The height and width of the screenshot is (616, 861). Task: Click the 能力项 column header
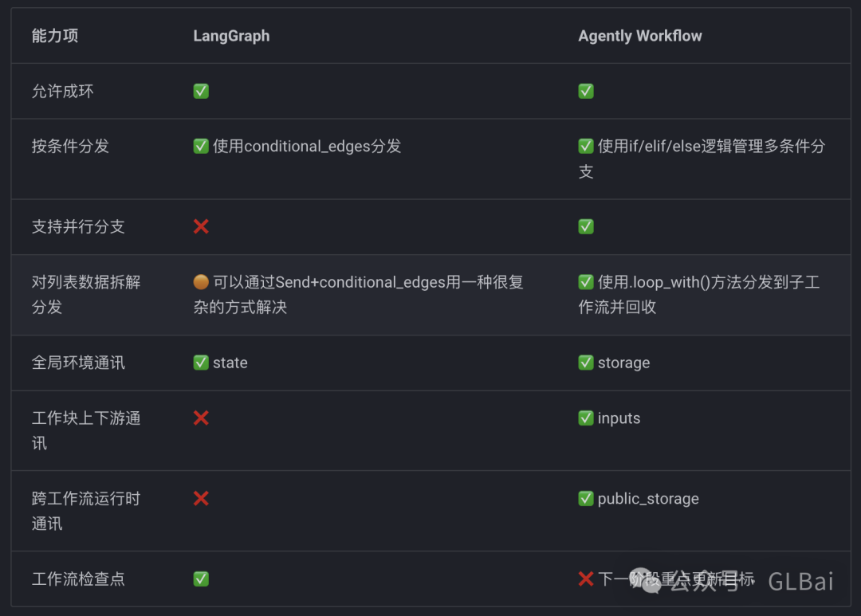click(x=55, y=36)
